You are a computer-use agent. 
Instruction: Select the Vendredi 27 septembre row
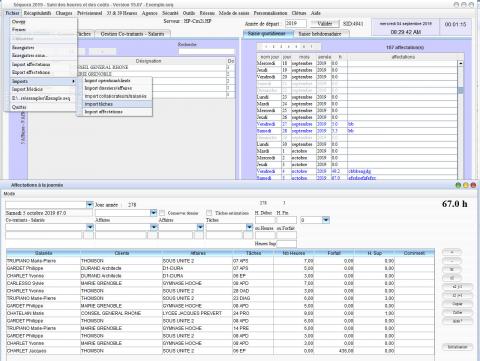pos(357,124)
